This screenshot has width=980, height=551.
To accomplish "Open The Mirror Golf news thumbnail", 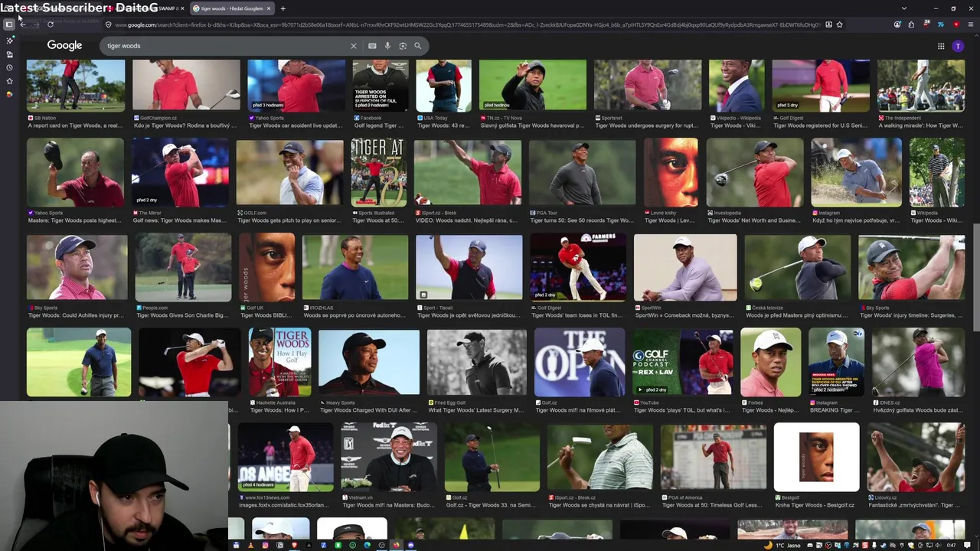I will point(180,172).
